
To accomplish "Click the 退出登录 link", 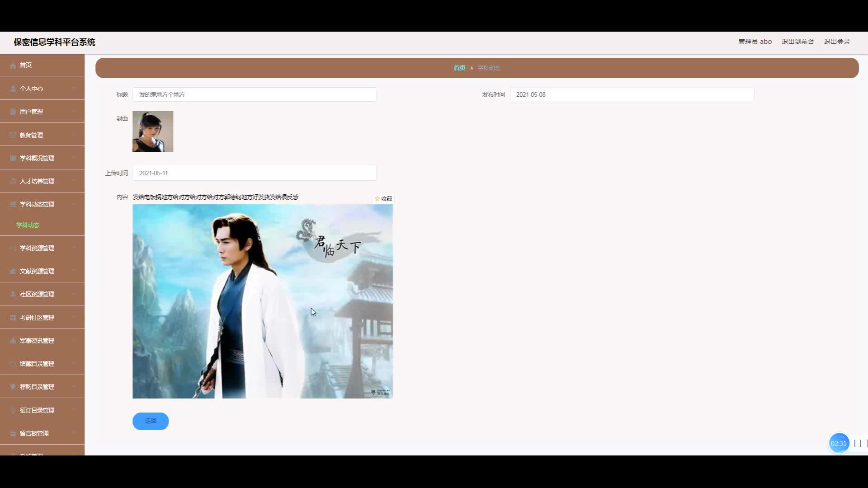I will pos(837,42).
